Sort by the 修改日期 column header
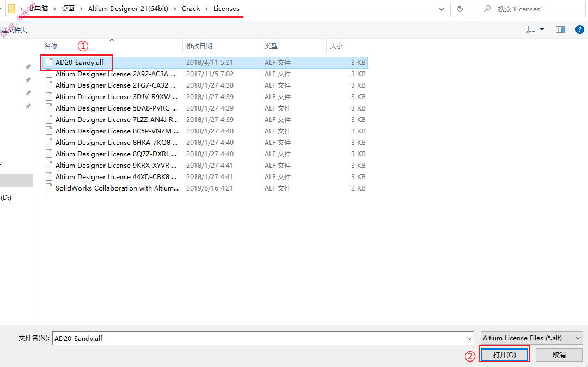Screen dimensions: 588x367 [x=199, y=46]
